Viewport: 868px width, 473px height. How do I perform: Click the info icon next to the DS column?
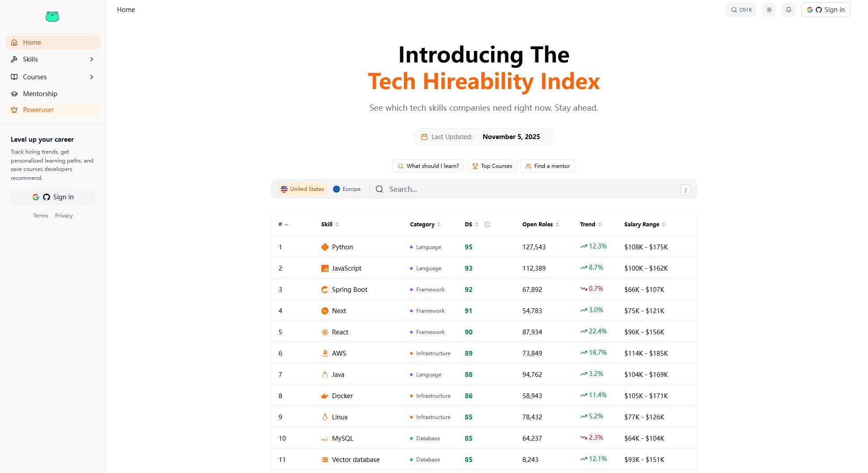click(x=487, y=224)
